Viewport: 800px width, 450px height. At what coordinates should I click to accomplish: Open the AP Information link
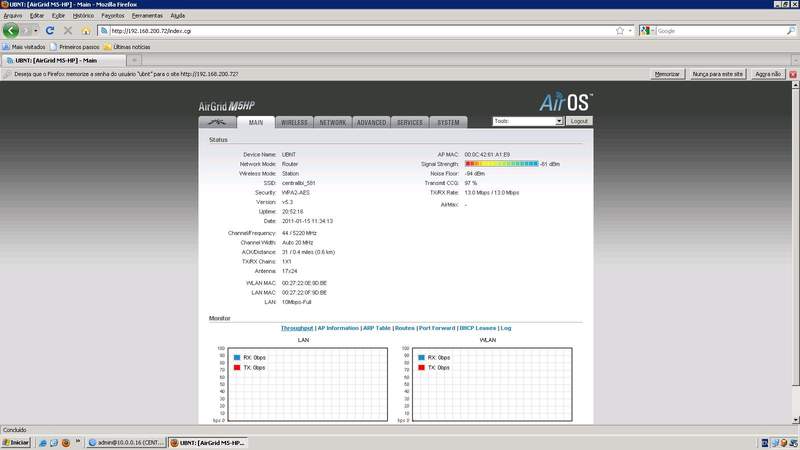(338, 328)
